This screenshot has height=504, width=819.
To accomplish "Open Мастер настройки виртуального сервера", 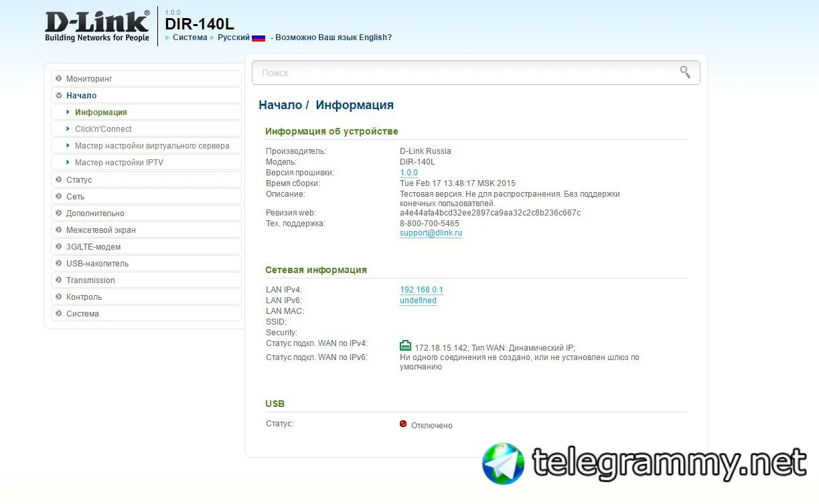I will point(146,146).
